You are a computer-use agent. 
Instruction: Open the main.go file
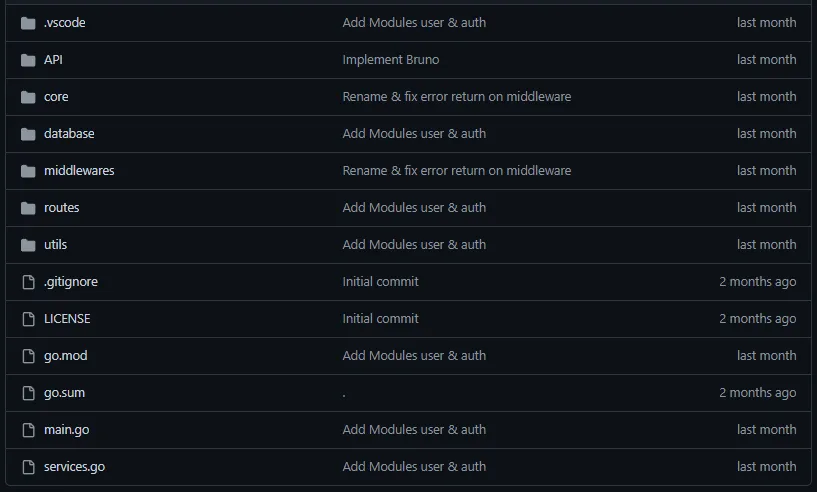(x=66, y=430)
